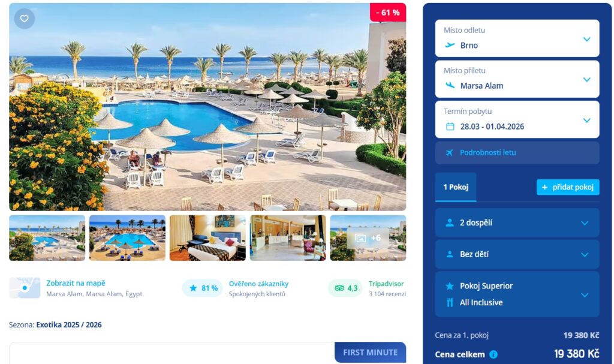
Task: Open Podrobnosti letu flight details
Action: point(517,153)
